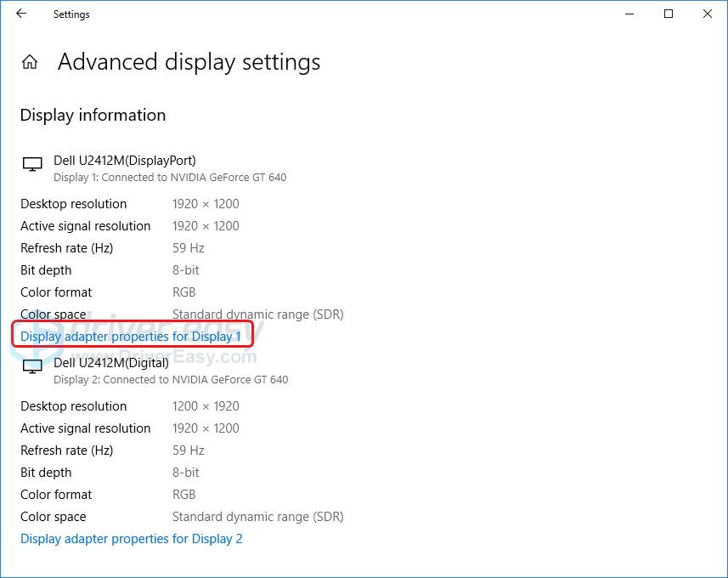Click the Display information section header
Image resolution: width=728 pixels, height=578 pixels.
coord(93,115)
